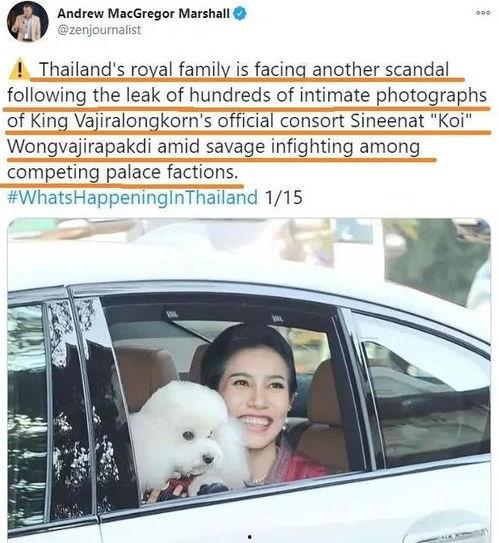Click the blue verified badge icon
This screenshot has width=499, height=543.
click(x=240, y=14)
